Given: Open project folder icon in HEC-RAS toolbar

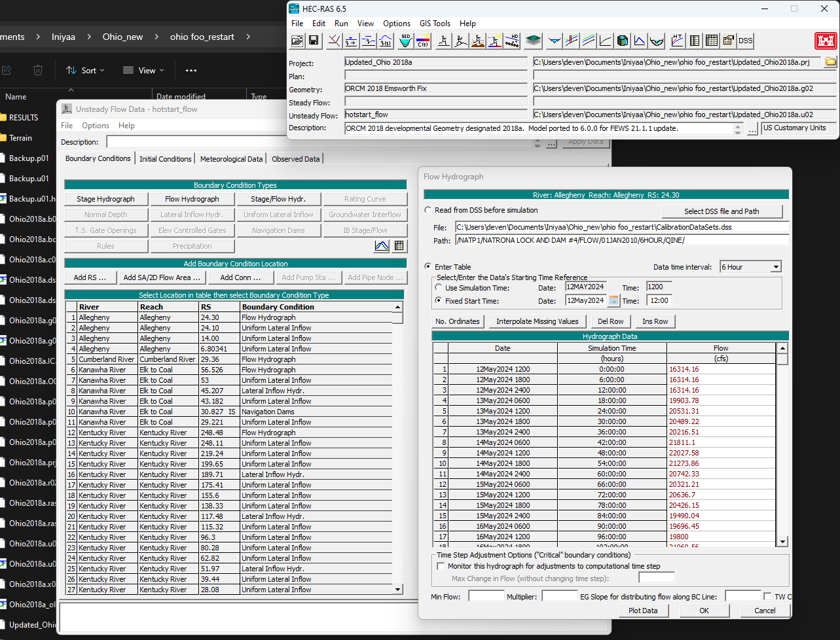Looking at the screenshot, I should click(x=297, y=41).
